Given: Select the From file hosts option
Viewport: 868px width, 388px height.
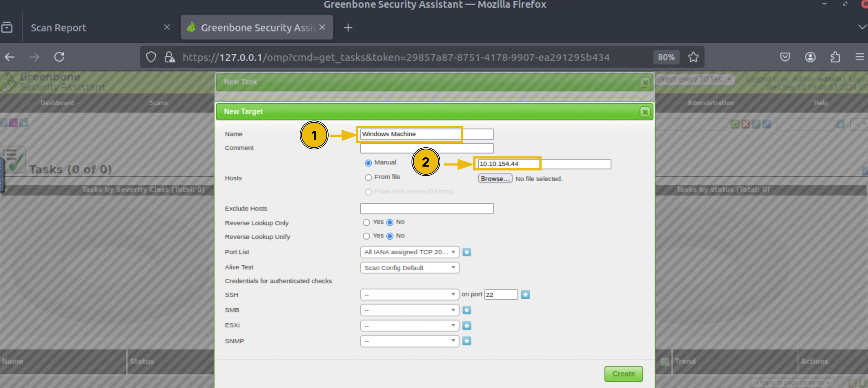Looking at the screenshot, I should [x=368, y=177].
